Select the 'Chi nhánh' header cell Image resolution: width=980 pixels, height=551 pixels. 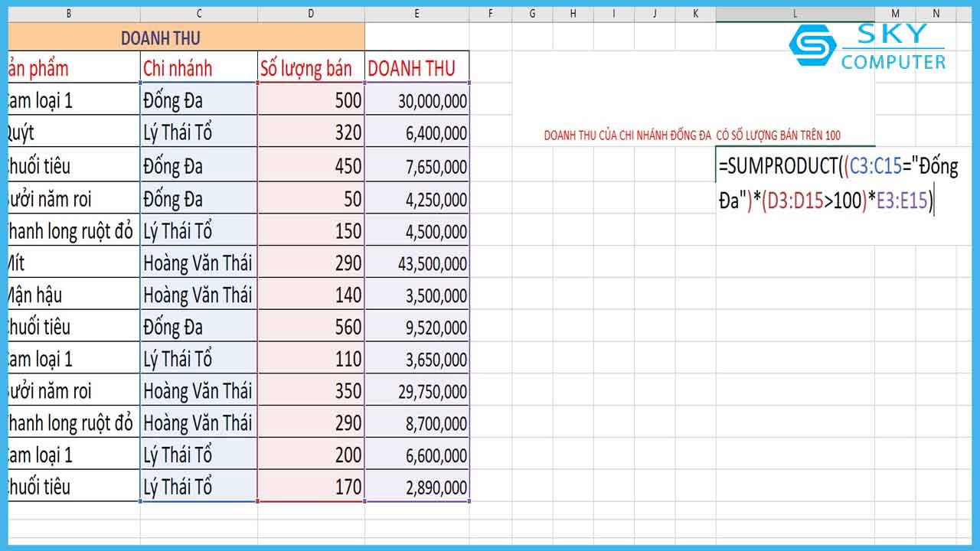tap(199, 67)
